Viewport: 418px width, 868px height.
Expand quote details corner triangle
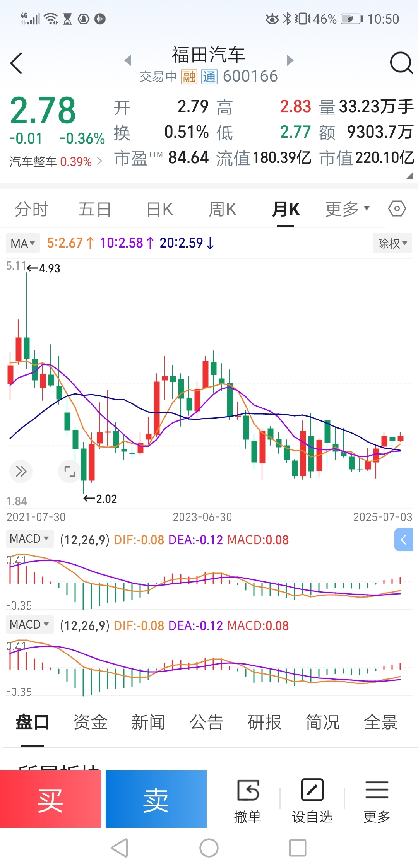410,175
